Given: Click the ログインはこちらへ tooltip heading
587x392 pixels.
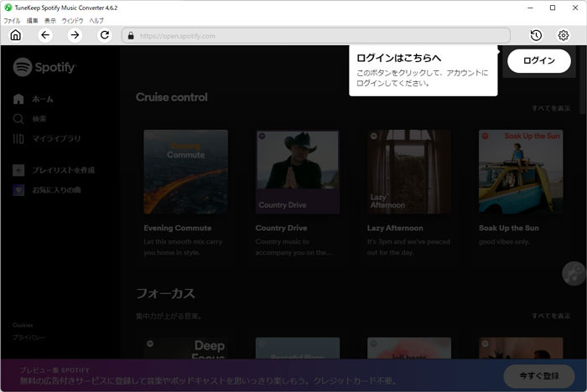Looking at the screenshot, I should click(x=398, y=58).
